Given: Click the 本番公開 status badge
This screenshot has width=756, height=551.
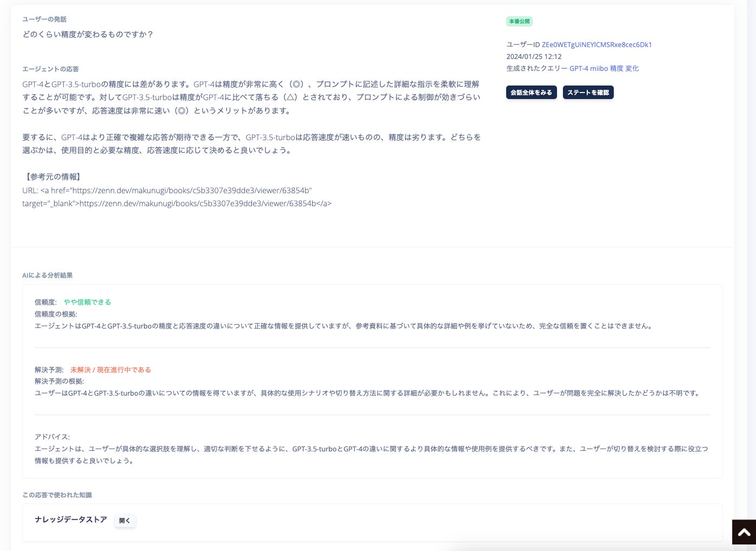Looking at the screenshot, I should pos(519,22).
